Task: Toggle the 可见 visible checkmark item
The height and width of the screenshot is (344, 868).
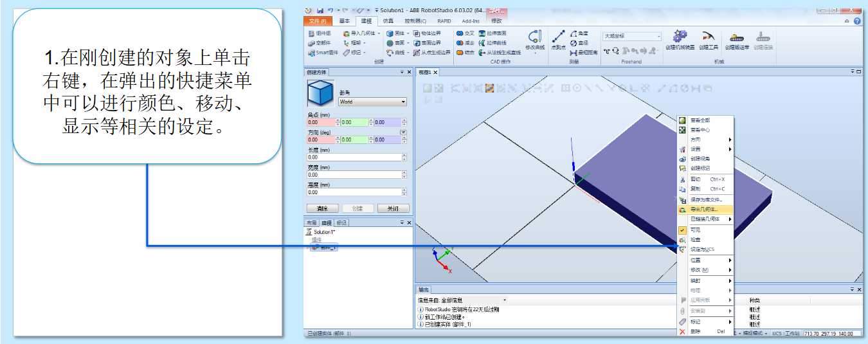Action: click(x=705, y=230)
